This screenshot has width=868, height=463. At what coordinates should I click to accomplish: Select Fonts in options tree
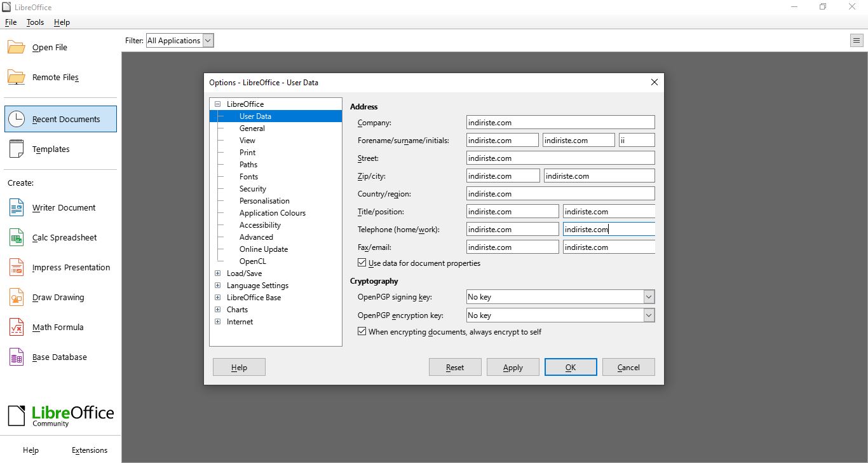click(248, 176)
